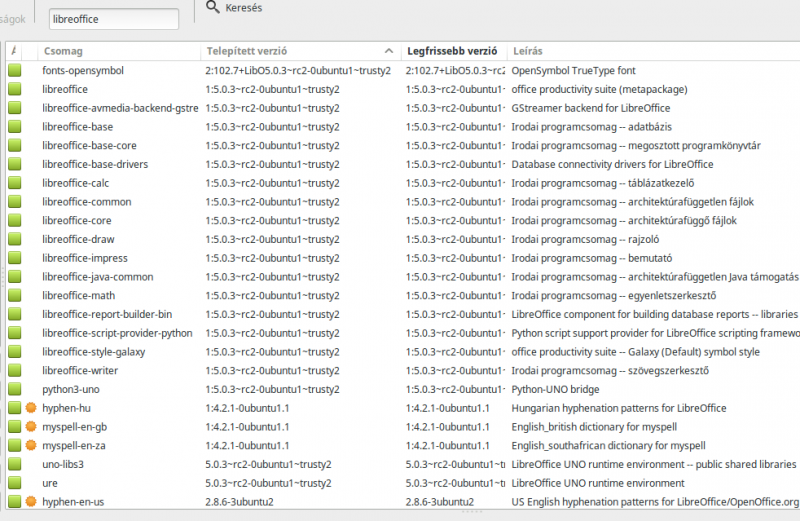
Task: Click 'Hungarian hyphenation patterns for LibreOffice' description
Action: tap(619, 408)
